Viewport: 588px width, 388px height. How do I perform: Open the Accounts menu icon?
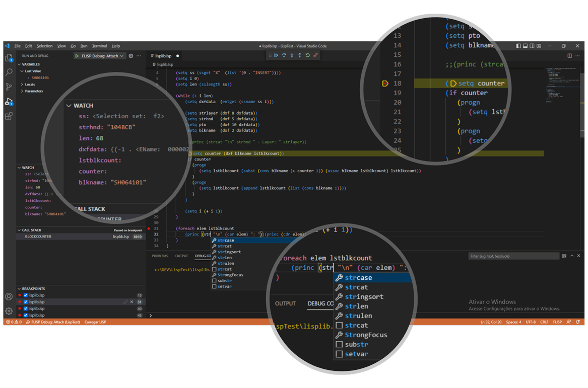click(9, 297)
